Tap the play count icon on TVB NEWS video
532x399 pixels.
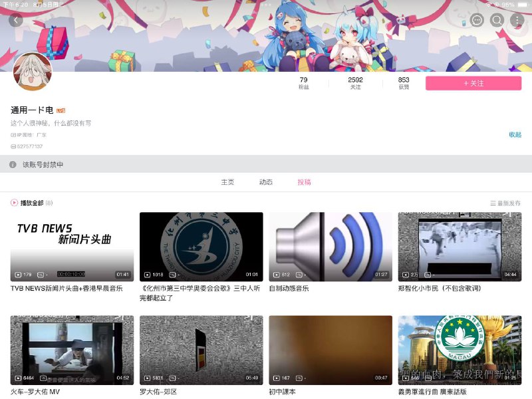click(19, 275)
